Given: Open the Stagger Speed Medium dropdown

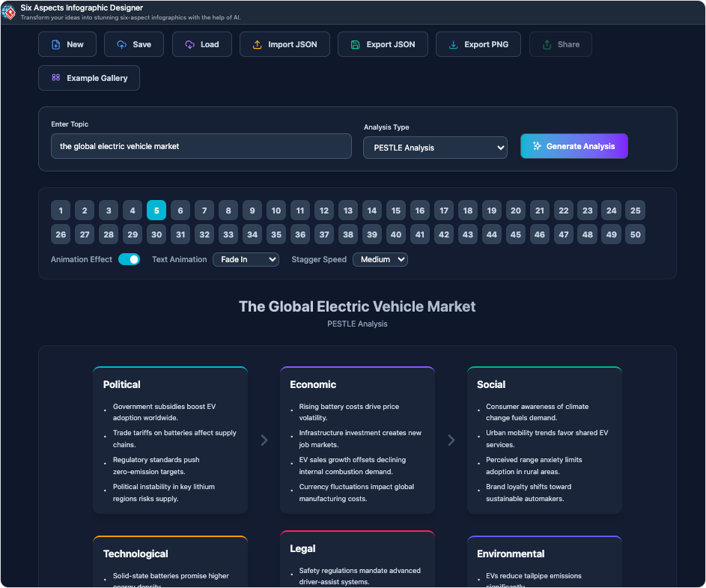Looking at the screenshot, I should point(380,260).
